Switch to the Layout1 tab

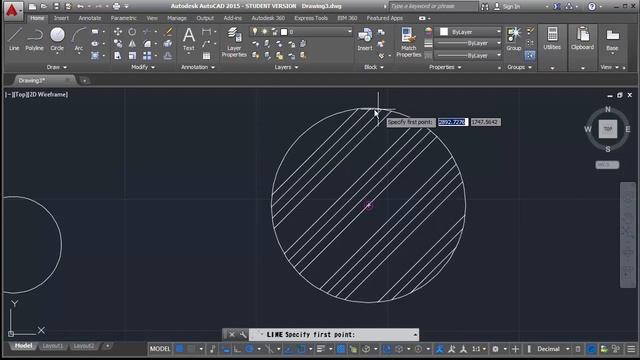[53, 346]
